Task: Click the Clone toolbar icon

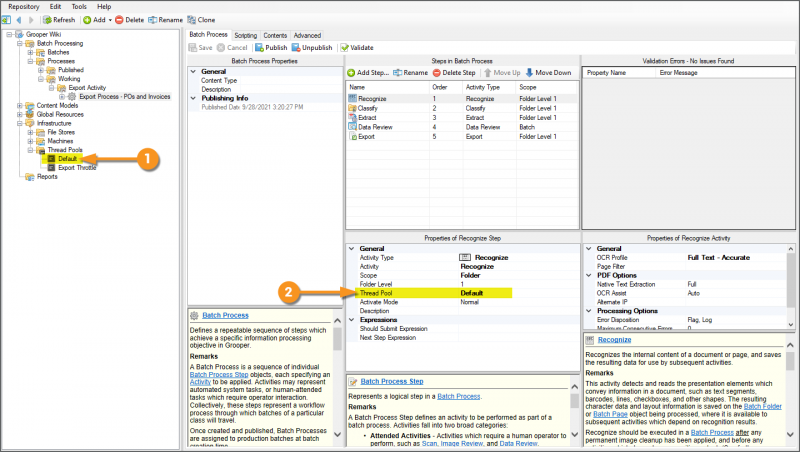Action: 191,20
